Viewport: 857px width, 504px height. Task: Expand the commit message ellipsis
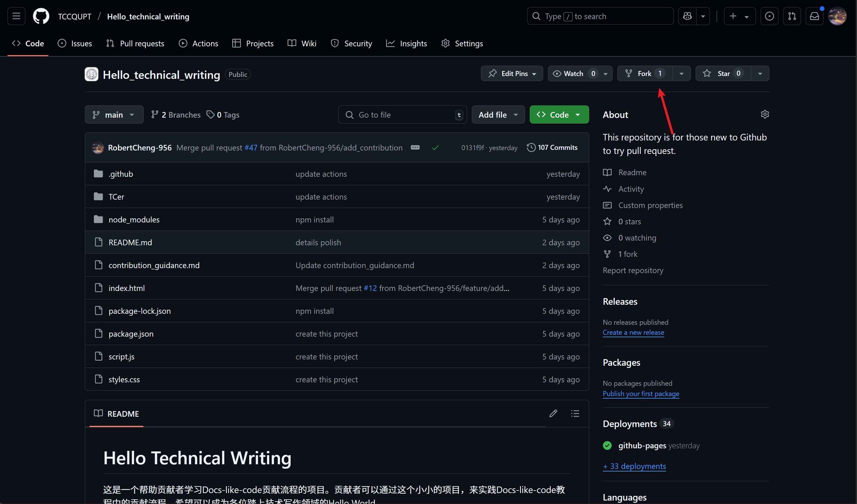click(415, 148)
